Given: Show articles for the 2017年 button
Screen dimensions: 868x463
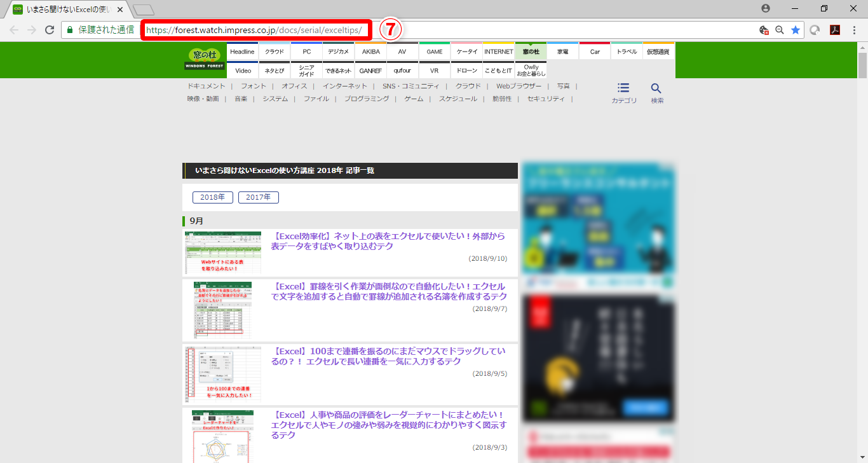Looking at the screenshot, I should point(259,197).
